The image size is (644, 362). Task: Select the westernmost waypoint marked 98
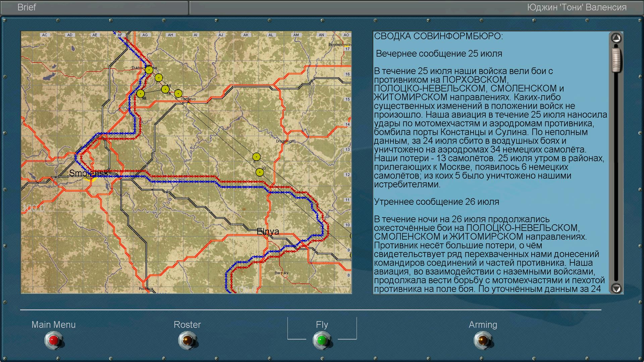click(x=141, y=94)
